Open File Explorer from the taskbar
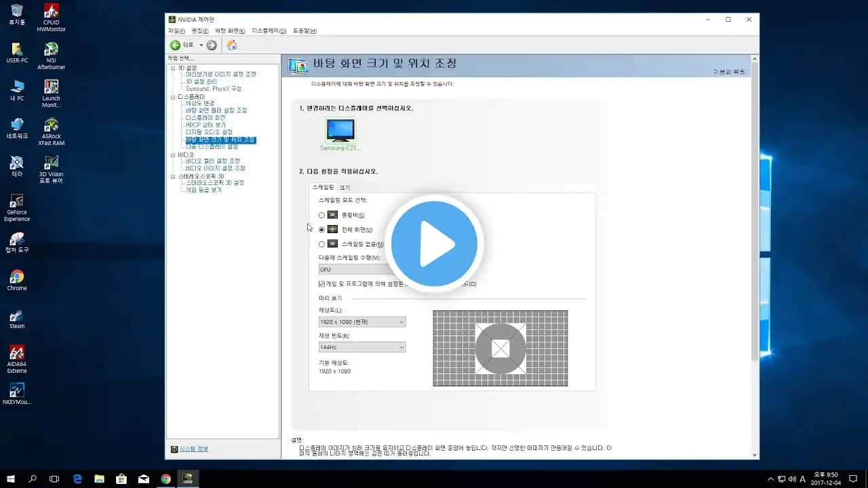 pyautogui.click(x=99, y=479)
